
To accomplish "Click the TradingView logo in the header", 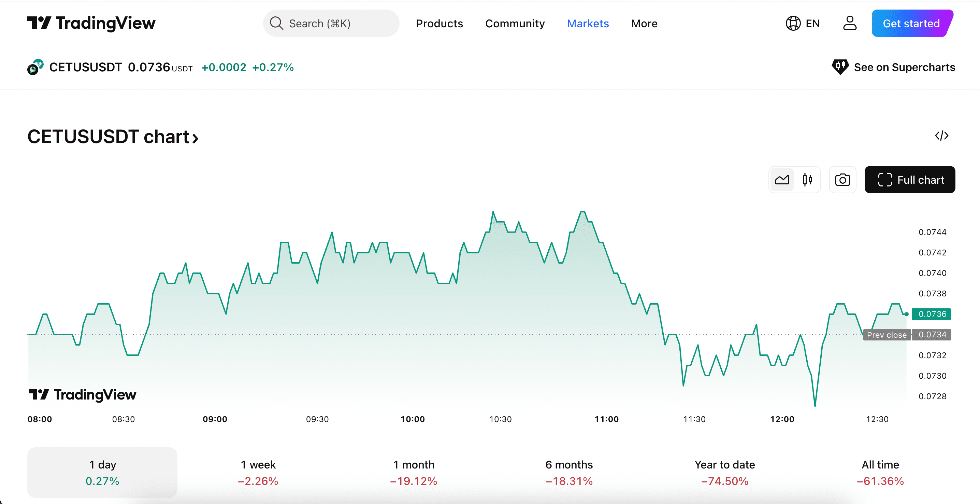I will pos(91,23).
